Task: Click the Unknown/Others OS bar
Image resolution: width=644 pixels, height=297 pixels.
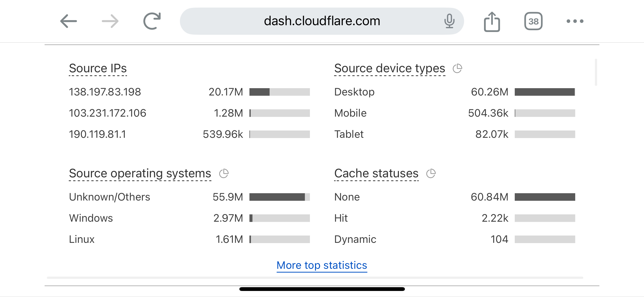Action: click(x=279, y=197)
